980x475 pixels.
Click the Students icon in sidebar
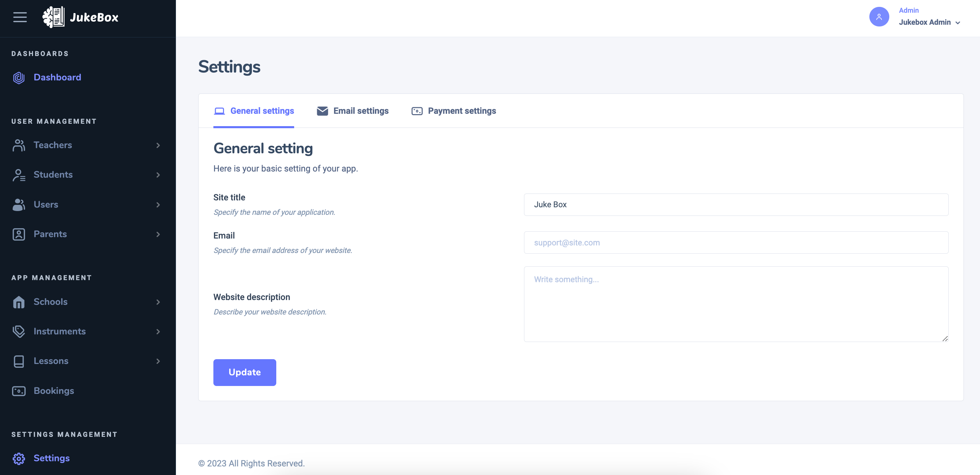point(18,174)
